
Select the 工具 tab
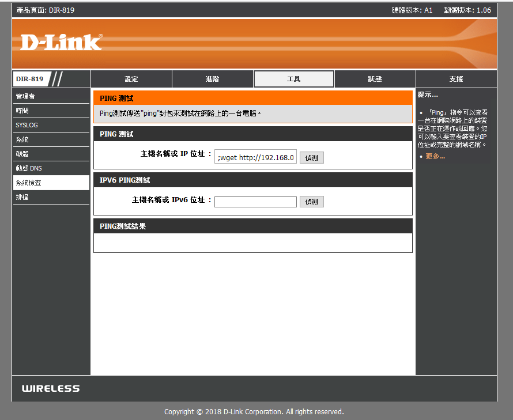point(294,79)
